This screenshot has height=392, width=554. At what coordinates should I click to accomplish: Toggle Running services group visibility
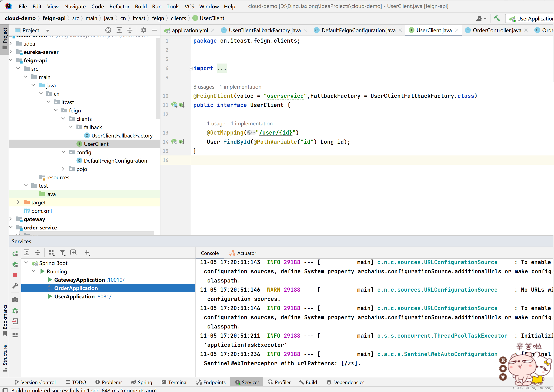click(x=34, y=271)
